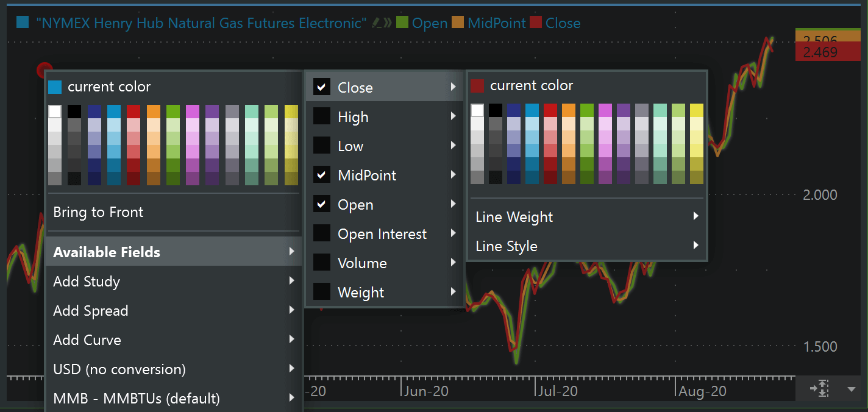Pick top-row navy swatch in Close palette
The height and width of the screenshot is (412, 868).
point(514,110)
